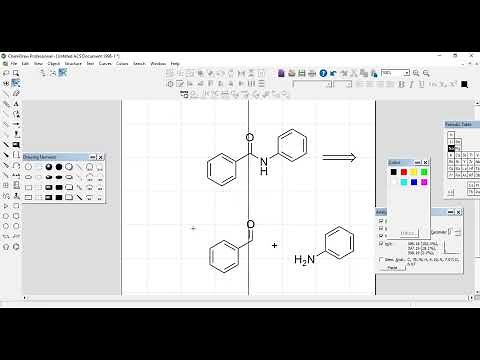This screenshot has height=360, width=480.
Task: Zoom out with the magnifier minus icon
Action: point(426,73)
